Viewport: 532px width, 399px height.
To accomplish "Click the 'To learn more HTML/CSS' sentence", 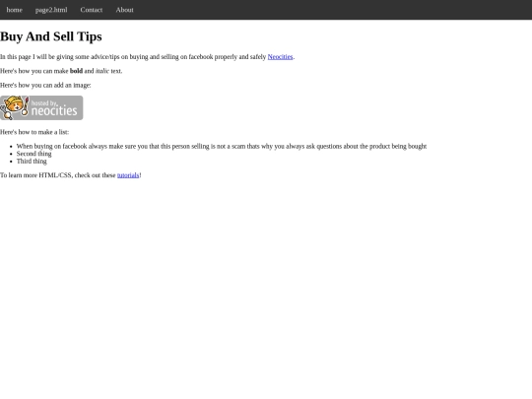I will point(71,175).
